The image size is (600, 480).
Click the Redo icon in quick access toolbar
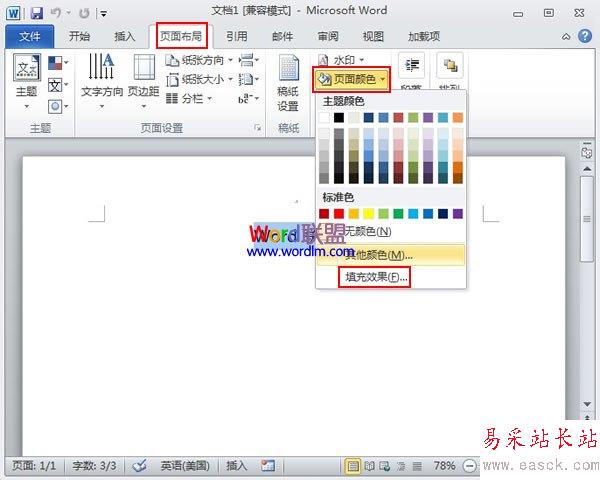tap(84, 13)
